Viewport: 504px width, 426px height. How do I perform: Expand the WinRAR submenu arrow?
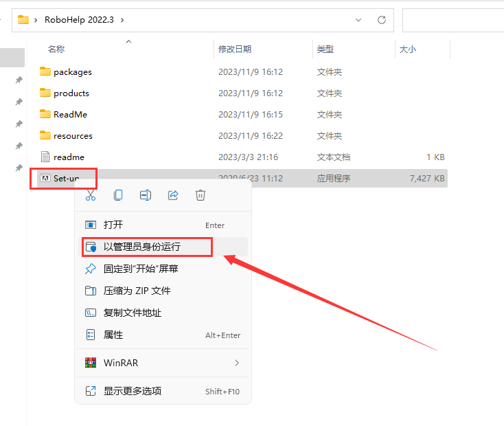237,363
